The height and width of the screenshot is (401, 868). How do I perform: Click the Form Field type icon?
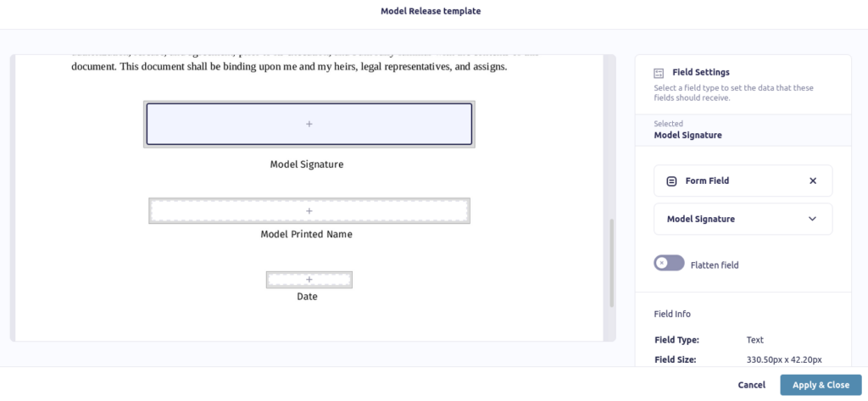[x=671, y=181]
